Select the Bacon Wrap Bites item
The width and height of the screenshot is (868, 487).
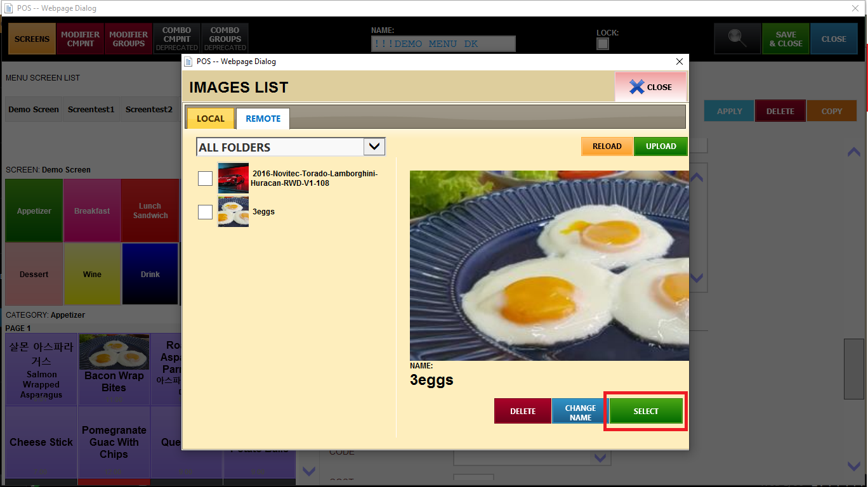[114, 370]
